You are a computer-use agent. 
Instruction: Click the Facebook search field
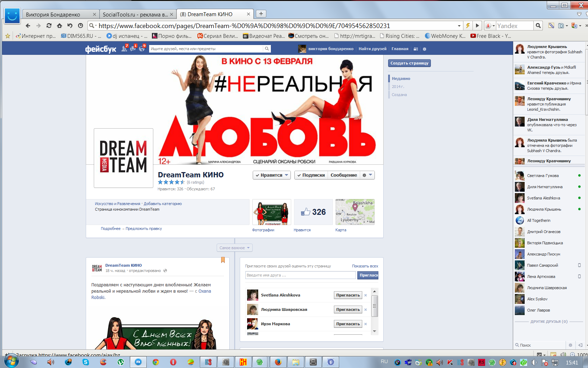pyautogui.click(x=206, y=49)
